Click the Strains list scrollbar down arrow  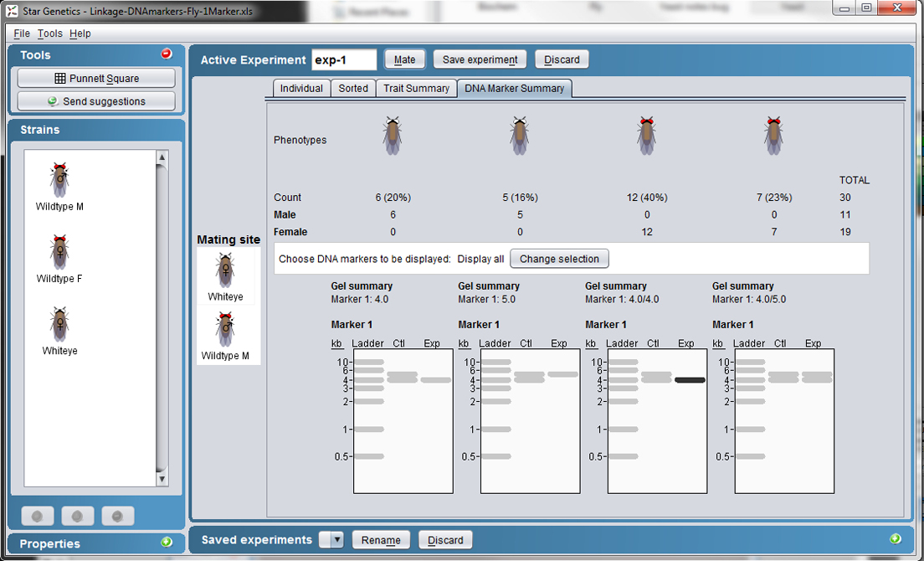pos(162,480)
